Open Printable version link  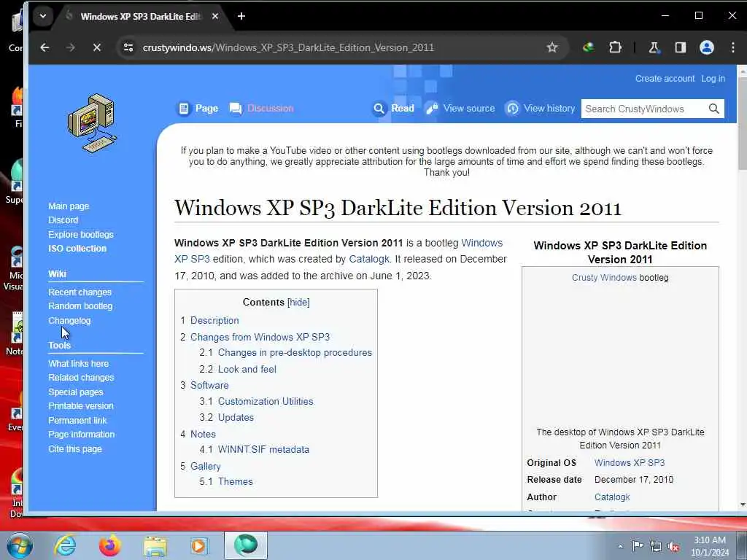coord(80,406)
